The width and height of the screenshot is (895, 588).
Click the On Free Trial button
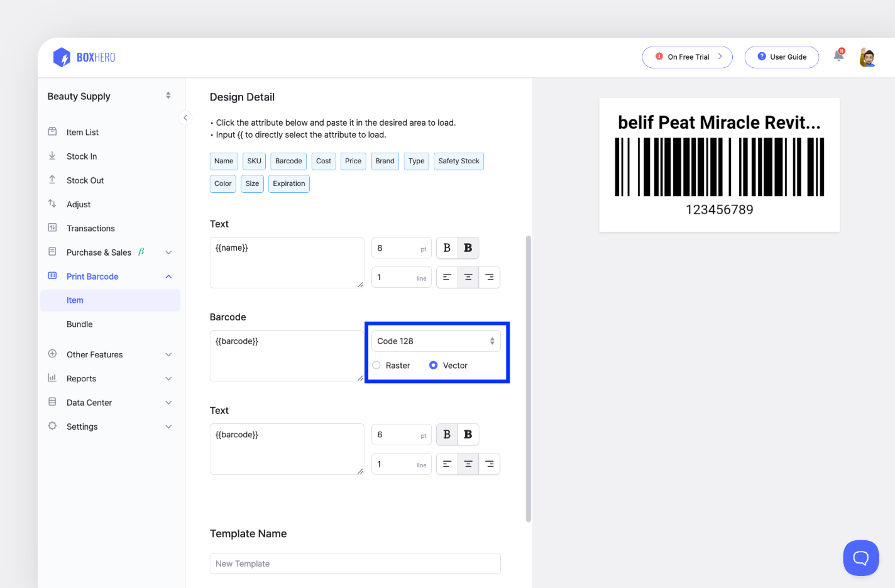pyautogui.click(x=687, y=57)
